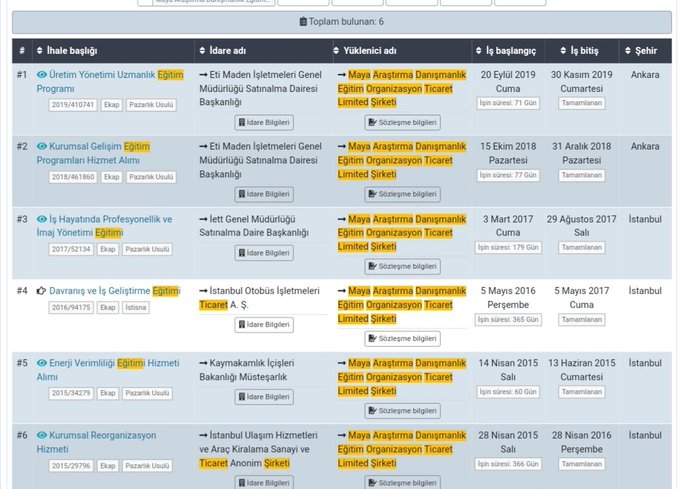Click the eye icon for Enerji Verimliliği tender
This screenshot has width=680, height=489.
(x=42, y=363)
